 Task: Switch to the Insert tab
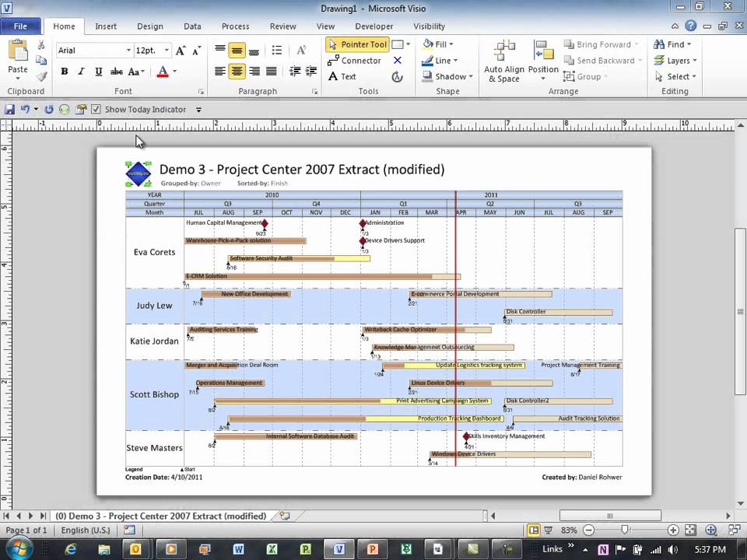coord(105,26)
